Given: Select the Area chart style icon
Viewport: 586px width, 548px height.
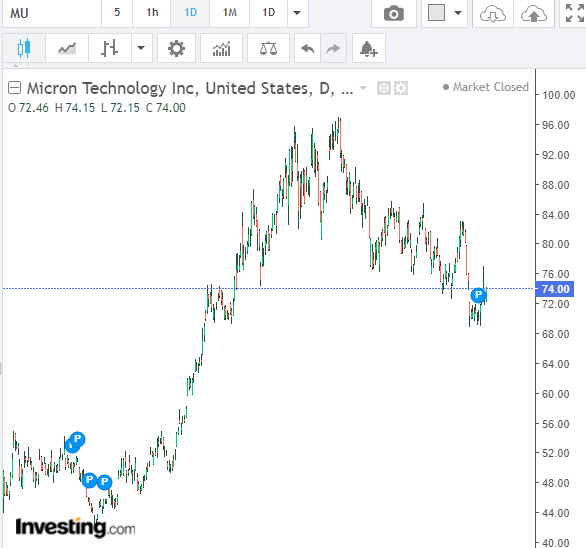Looking at the screenshot, I should coord(67,48).
